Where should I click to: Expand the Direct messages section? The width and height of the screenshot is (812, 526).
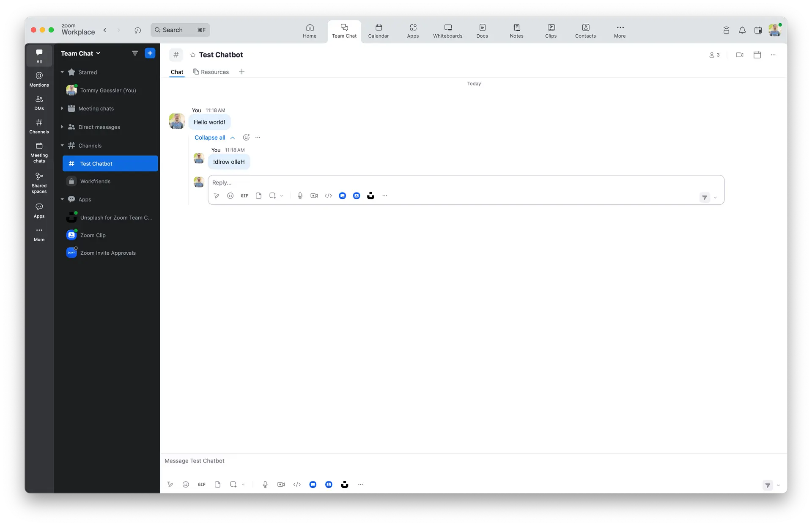63,127
